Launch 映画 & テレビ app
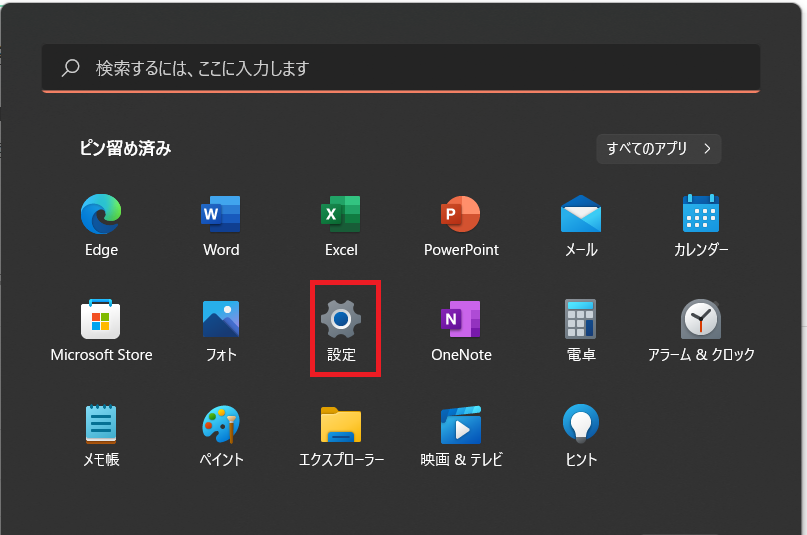807x535 pixels. [x=461, y=435]
